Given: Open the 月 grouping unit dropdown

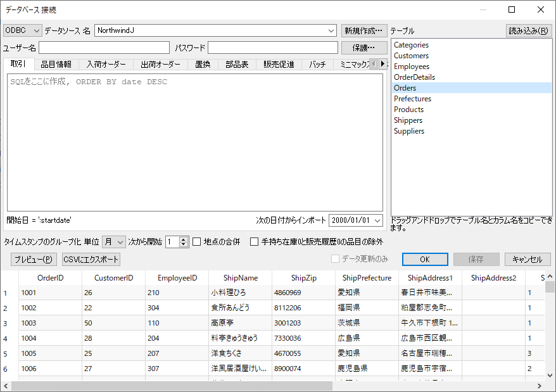Looking at the screenshot, I should click(114, 241).
